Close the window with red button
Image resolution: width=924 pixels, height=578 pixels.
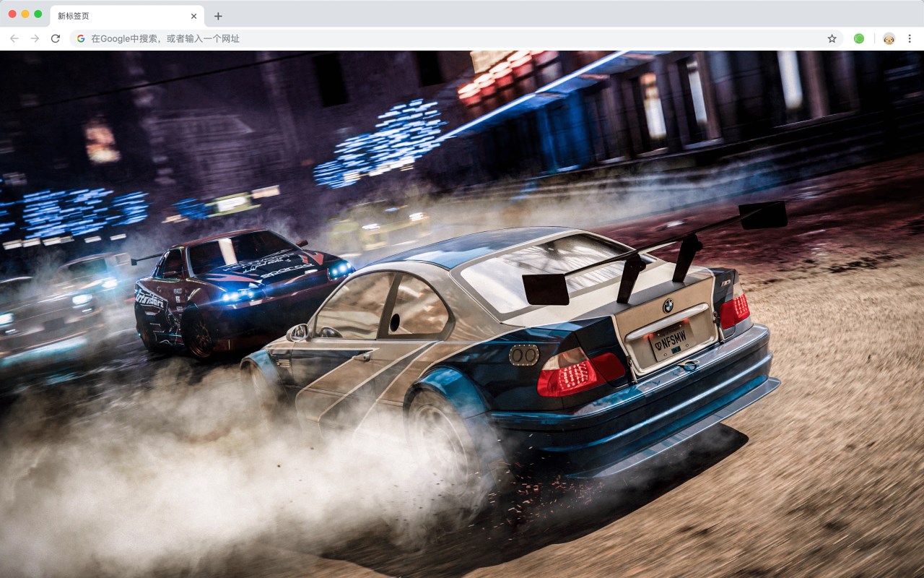click(12, 14)
